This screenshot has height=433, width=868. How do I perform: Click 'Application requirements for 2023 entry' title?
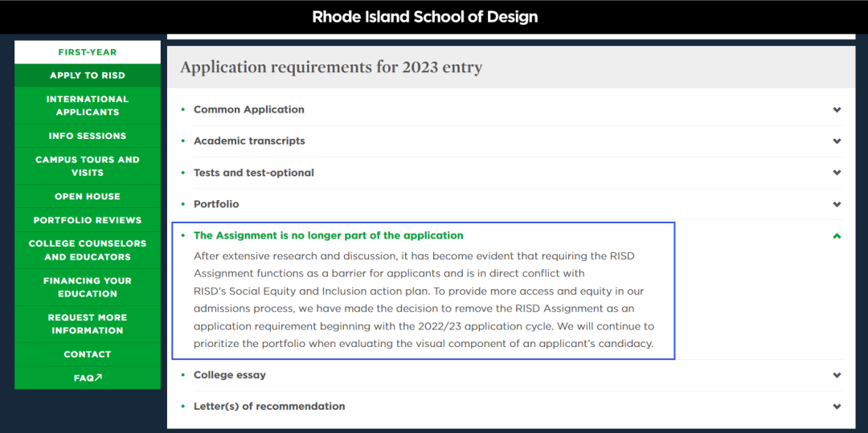[331, 67]
